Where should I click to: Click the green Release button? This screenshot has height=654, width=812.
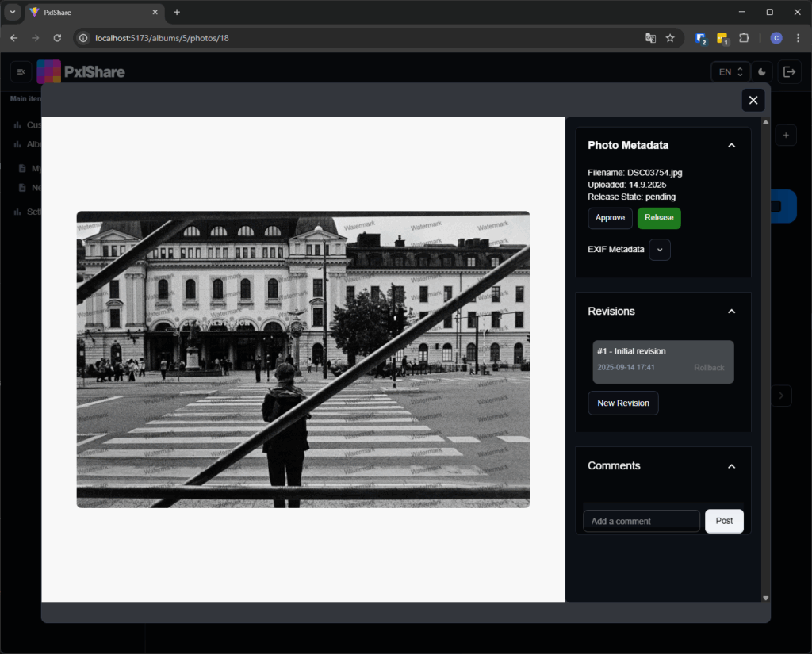click(659, 218)
